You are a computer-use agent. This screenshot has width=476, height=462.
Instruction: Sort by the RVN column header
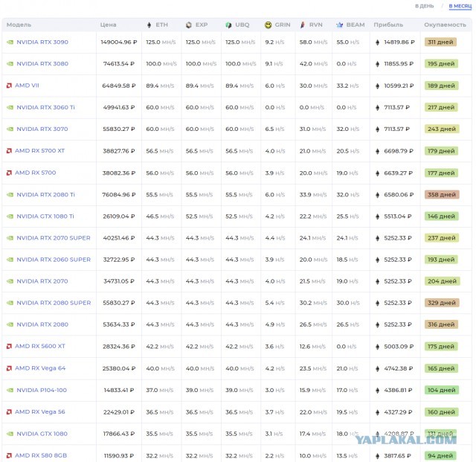315,25
